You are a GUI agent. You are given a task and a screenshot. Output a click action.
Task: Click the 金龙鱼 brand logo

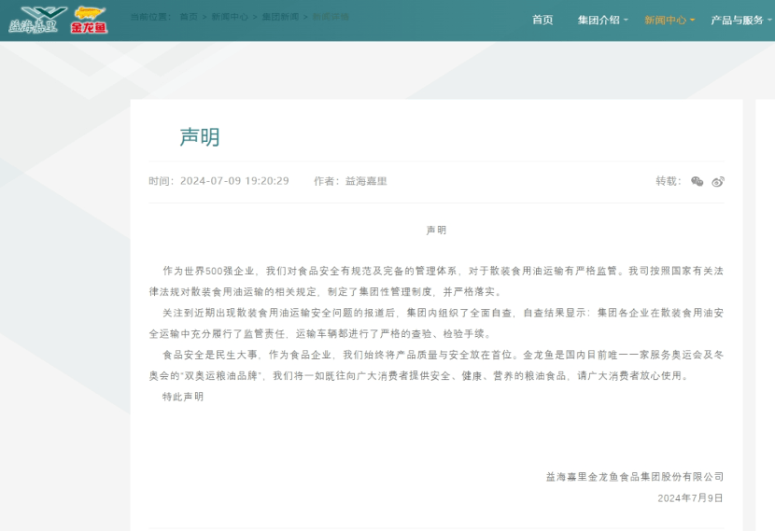click(x=90, y=20)
